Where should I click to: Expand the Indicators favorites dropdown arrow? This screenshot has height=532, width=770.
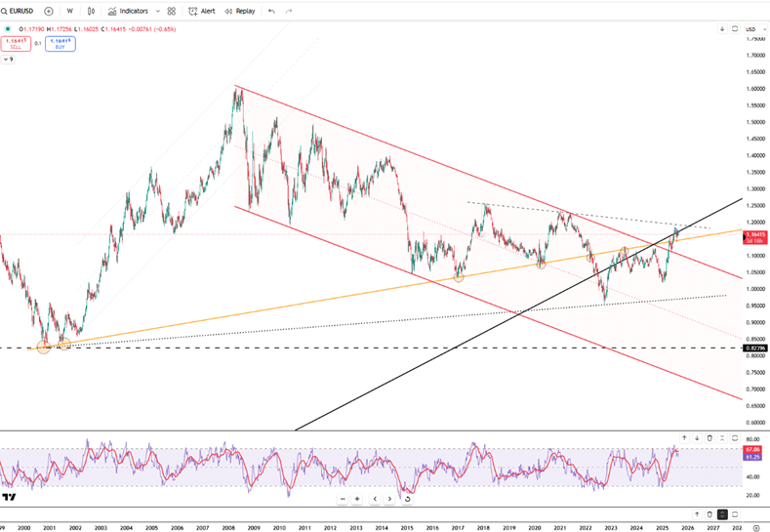(x=157, y=11)
